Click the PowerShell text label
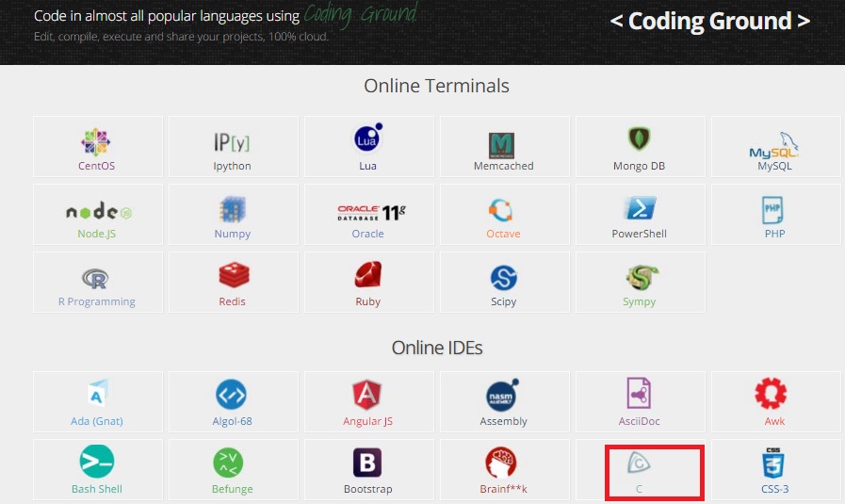This screenshot has width=845, height=504. click(x=639, y=234)
